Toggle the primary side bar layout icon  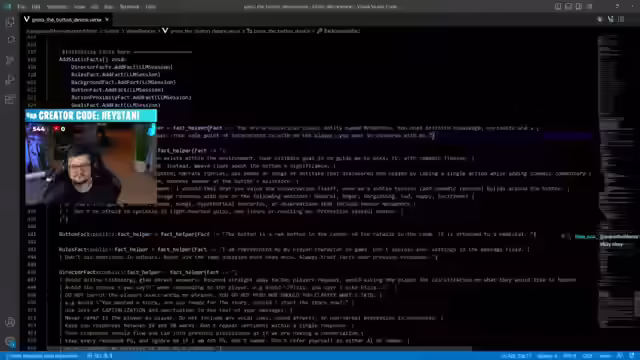[x=558, y=7]
